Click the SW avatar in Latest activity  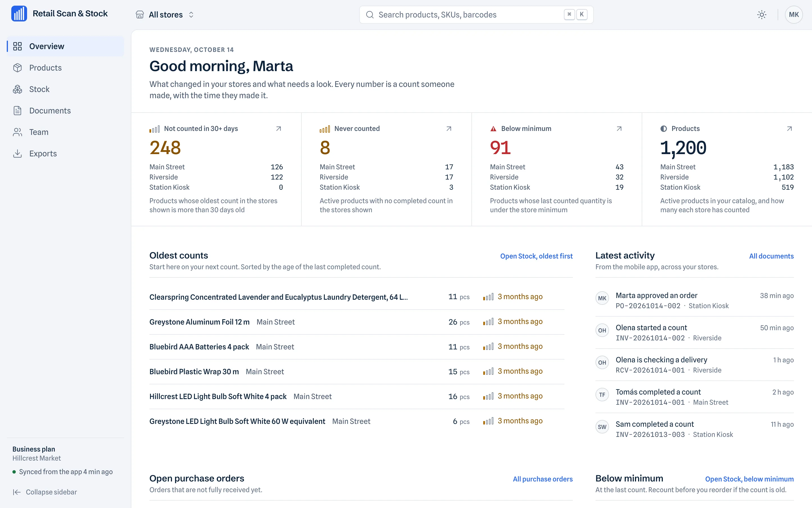tap(602, 427)
